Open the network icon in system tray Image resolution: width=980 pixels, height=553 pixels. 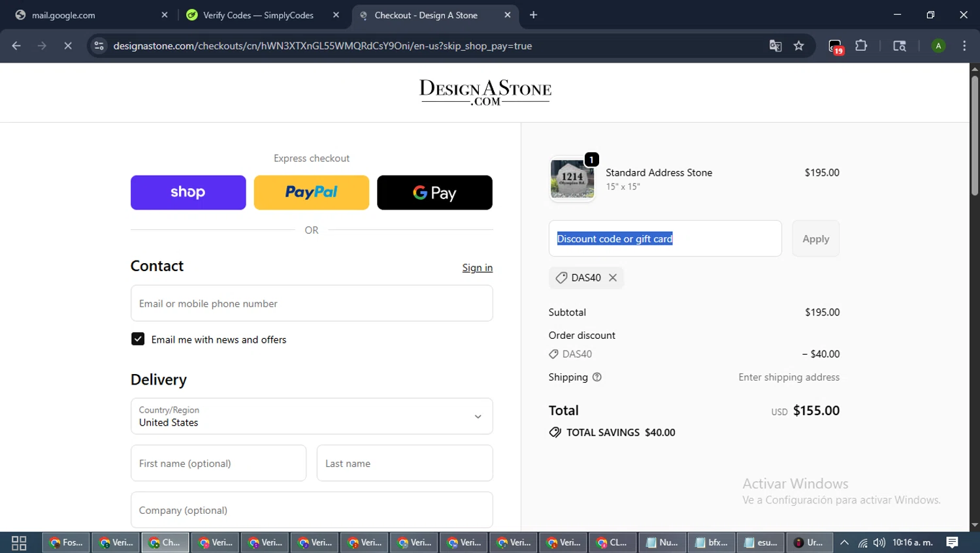(x=862, y=543)
